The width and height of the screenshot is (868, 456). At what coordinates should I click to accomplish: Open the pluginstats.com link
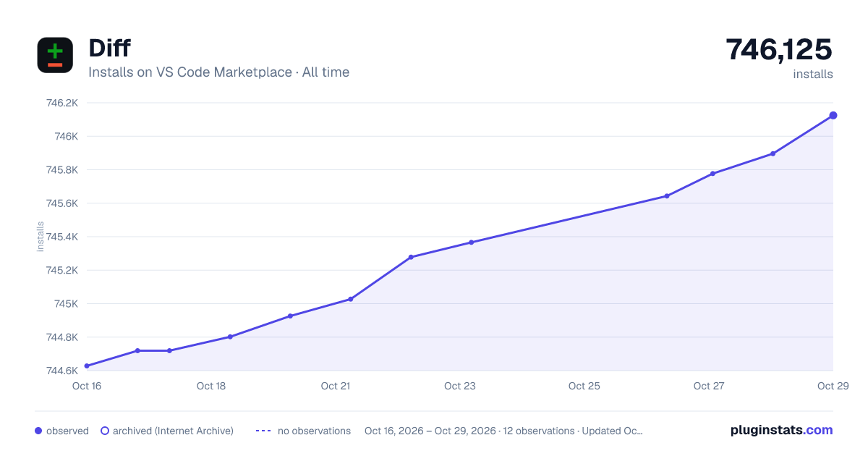coord(781,430)
